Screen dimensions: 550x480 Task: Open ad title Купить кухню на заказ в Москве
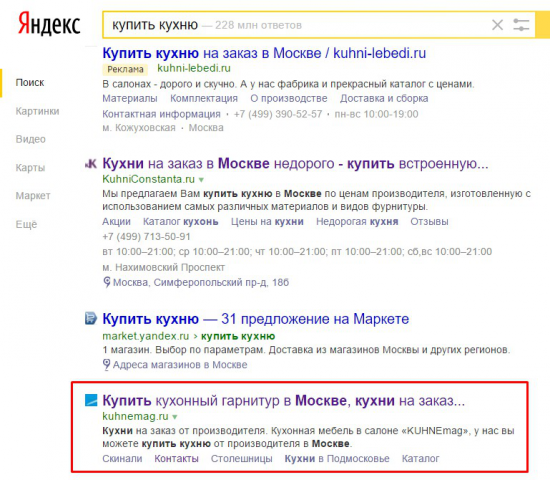tap(264, 53)
